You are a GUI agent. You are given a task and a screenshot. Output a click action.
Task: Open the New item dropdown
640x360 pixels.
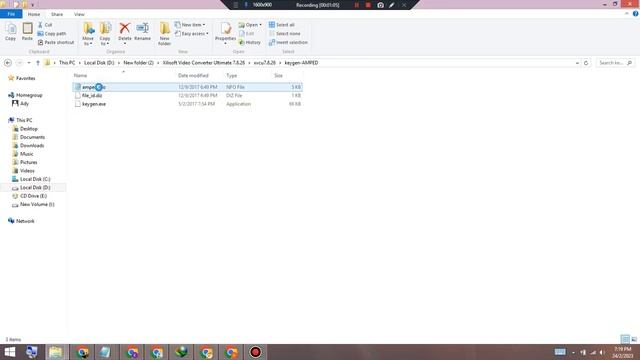click(190, 25)
